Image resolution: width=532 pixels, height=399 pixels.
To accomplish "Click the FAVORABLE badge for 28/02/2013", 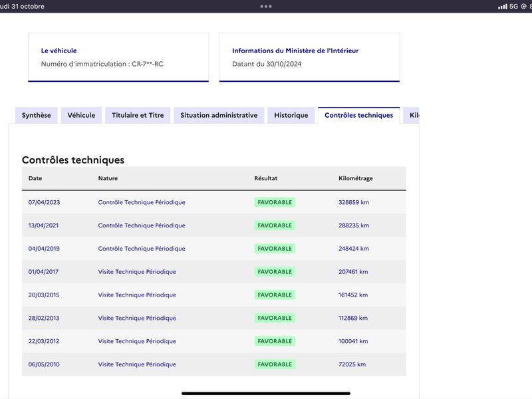I will click(x=275, y=318).
